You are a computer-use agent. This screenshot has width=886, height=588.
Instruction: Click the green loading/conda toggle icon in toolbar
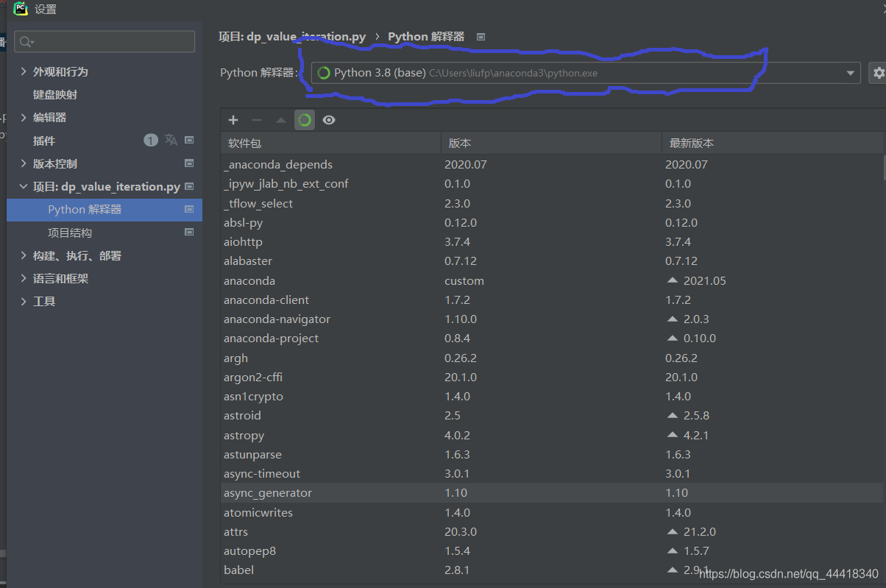click(305, 120)
